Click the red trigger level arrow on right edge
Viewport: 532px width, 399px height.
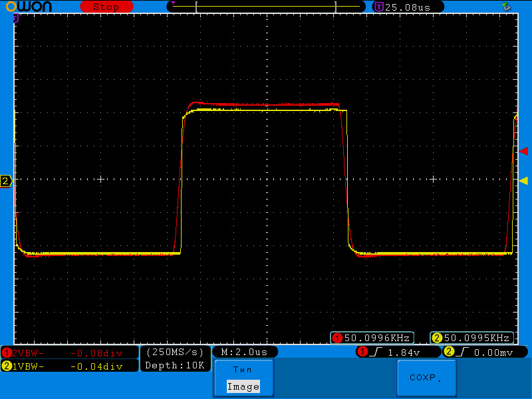pyautogui.click(x=523, y=151)
